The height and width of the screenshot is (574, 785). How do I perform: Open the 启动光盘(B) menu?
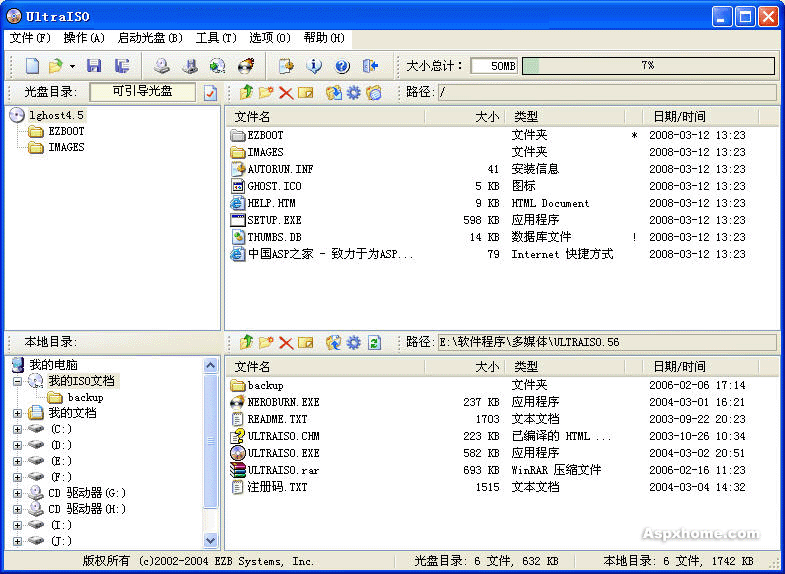coord(150,38)
